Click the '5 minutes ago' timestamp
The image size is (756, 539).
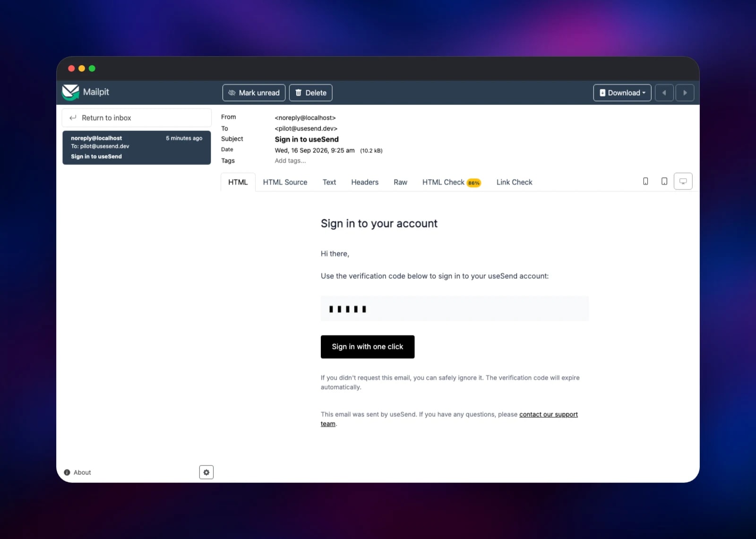point(184,138)
